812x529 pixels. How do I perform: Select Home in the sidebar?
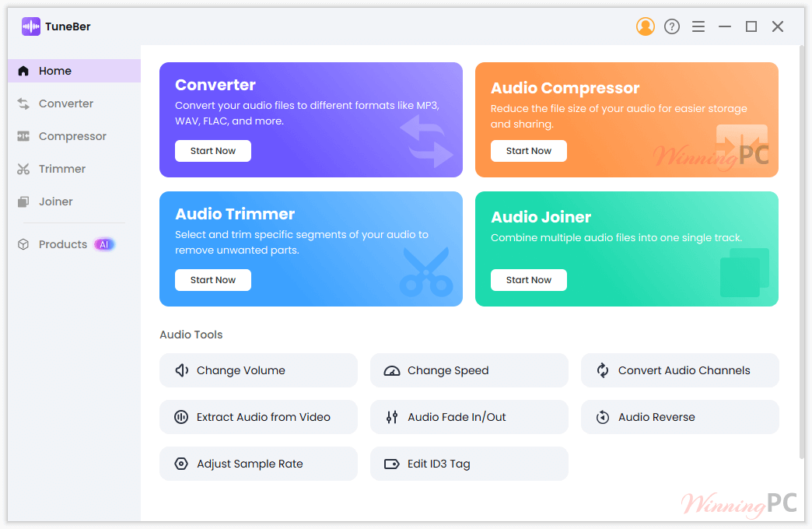point(74,71)
